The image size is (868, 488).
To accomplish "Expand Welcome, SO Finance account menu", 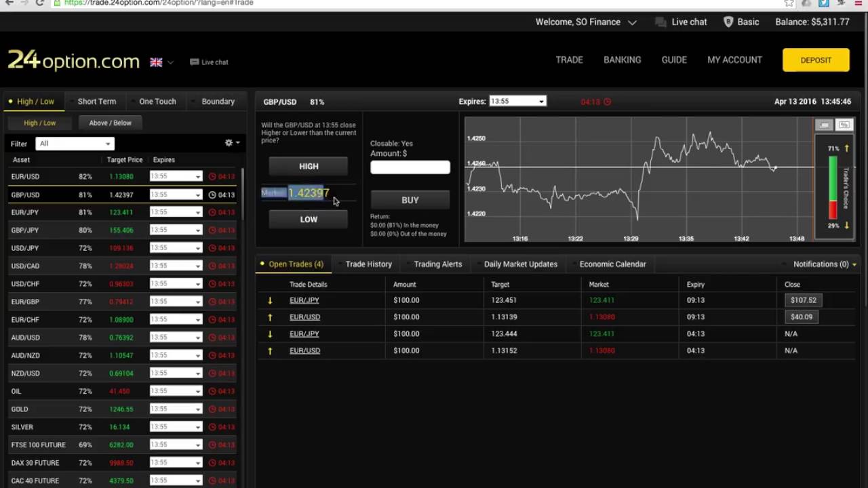I will 586,22.
